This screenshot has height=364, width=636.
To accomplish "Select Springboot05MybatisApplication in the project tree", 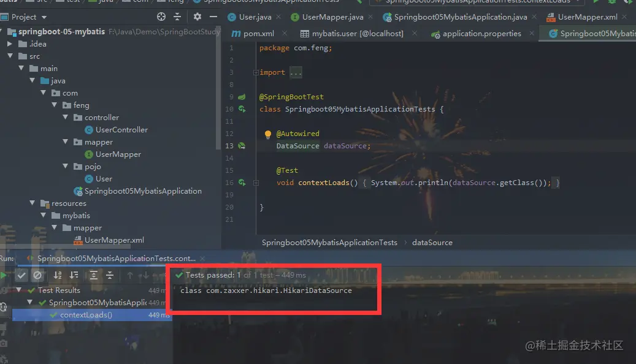I will click(143, 191).
